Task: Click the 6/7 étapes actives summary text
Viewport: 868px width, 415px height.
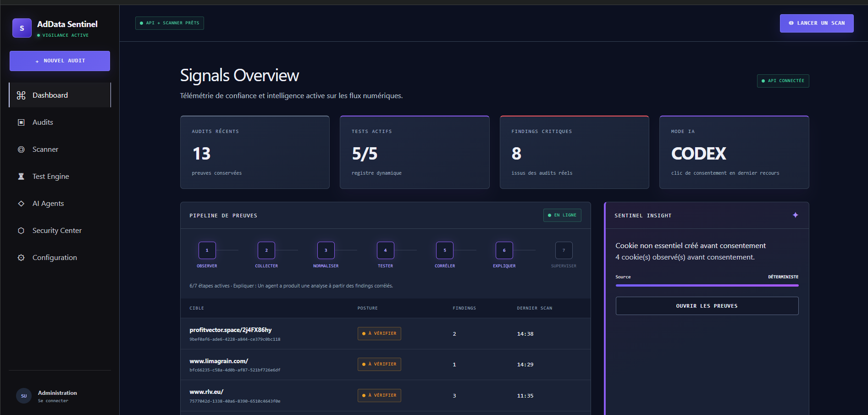Action: tap(291, 286)
